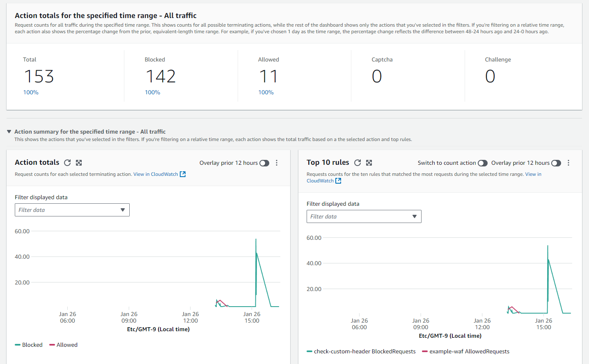Select check-custom-header BlockedRequests legend item
Viewport: 589px width, 364px height.
(x=361, y=351)
